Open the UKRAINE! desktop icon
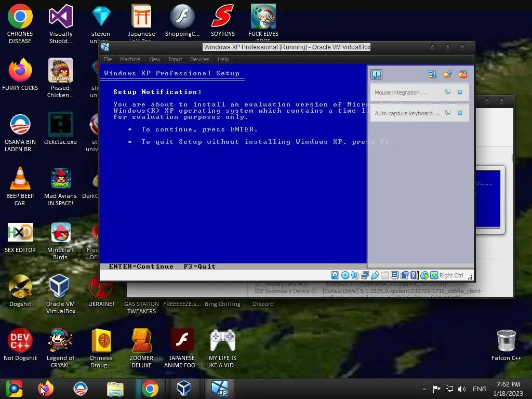The width and height of the screenshot is (532, 399). coord(101,290)
